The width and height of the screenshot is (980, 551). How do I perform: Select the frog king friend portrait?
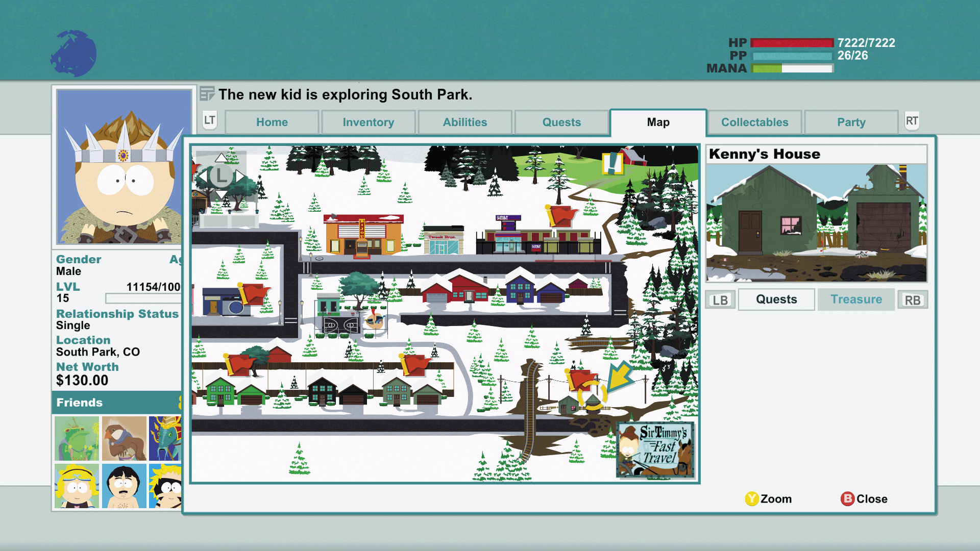click(77, 438)
